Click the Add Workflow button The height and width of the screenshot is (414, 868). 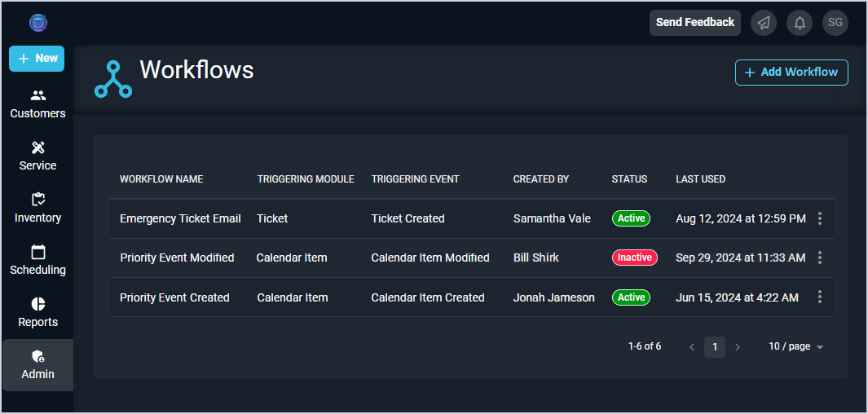(791, 73)
